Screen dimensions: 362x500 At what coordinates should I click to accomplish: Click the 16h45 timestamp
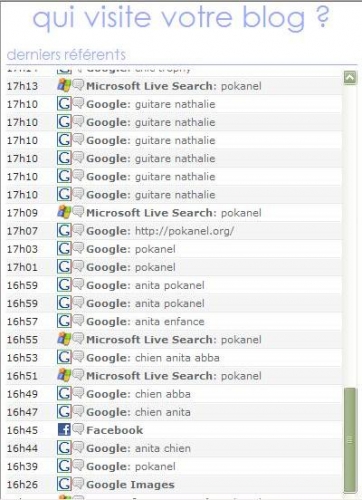(22, 430)
